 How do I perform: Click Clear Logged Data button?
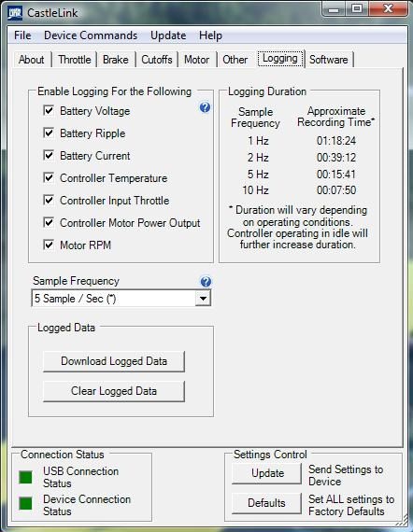point(114,391)
